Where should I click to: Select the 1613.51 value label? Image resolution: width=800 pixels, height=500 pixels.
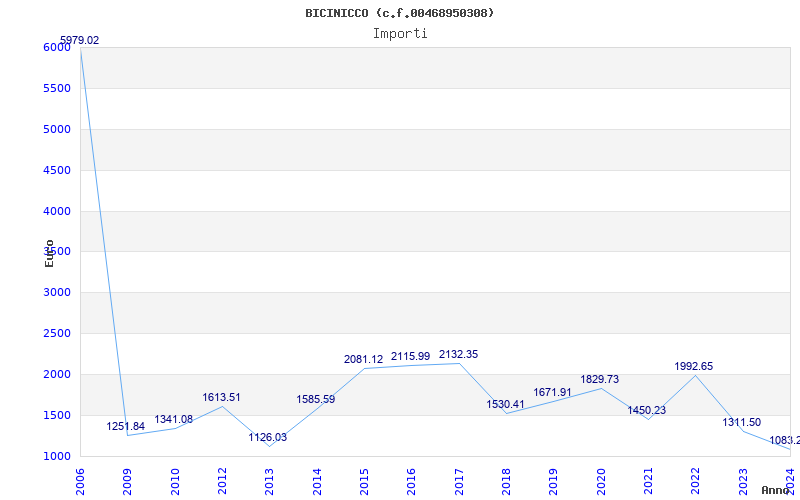(222, 397)
